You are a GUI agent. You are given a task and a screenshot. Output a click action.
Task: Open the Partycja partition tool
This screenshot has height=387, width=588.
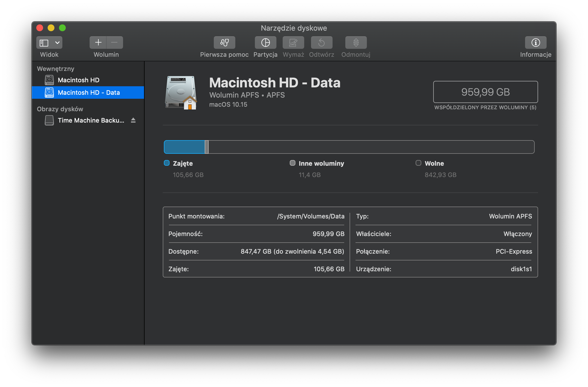[265, 43]
